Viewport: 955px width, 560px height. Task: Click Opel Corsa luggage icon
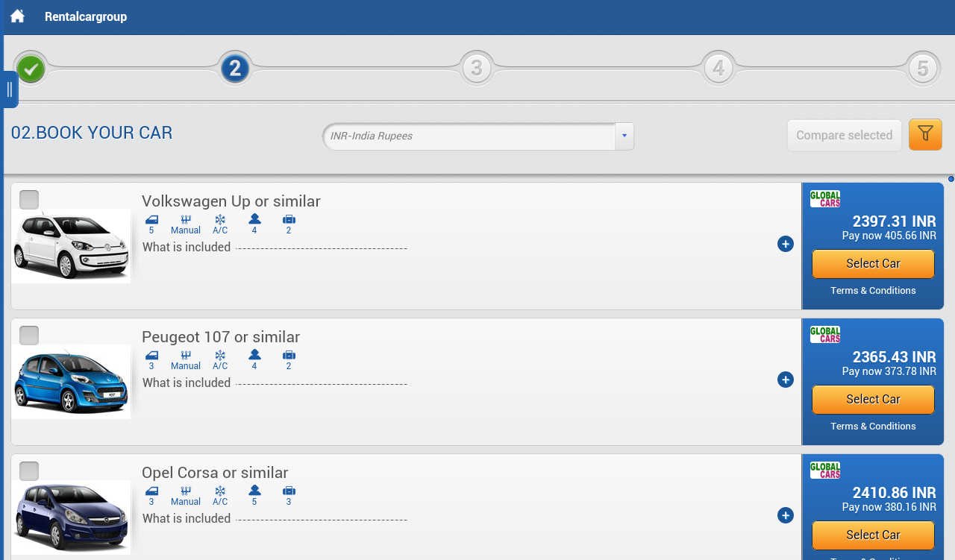(289, 491)
